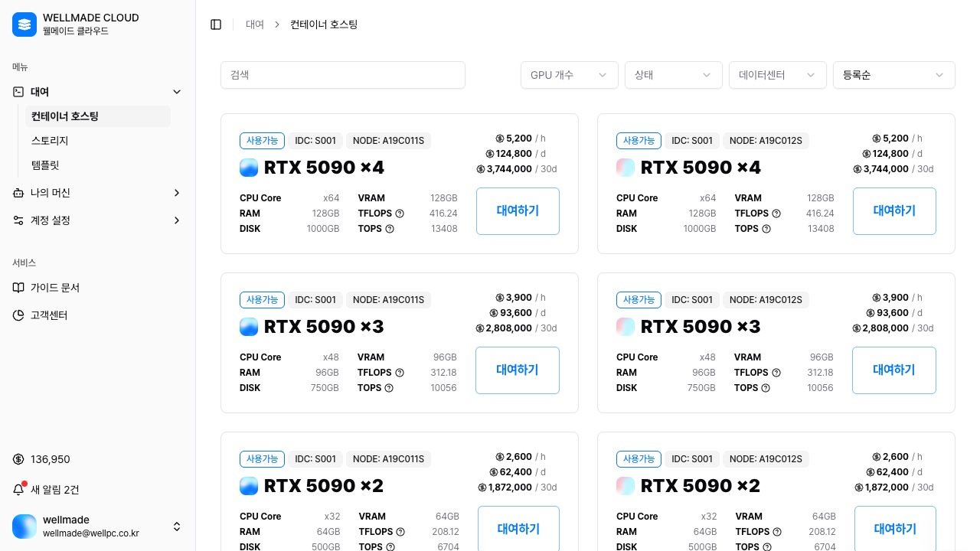Click 대여하기 on A19C011S RTX 5090 ×2
This screenshot has height=551, width=980.
coord(518,529)
